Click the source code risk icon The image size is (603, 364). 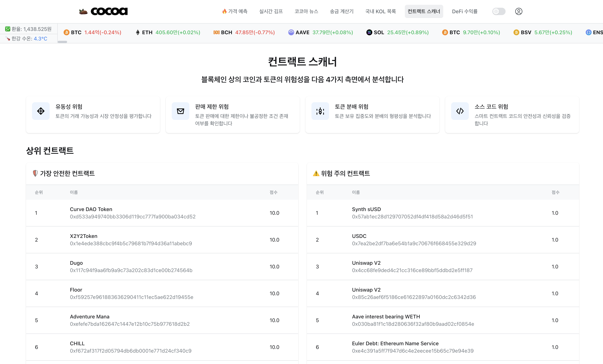(460, 111)
